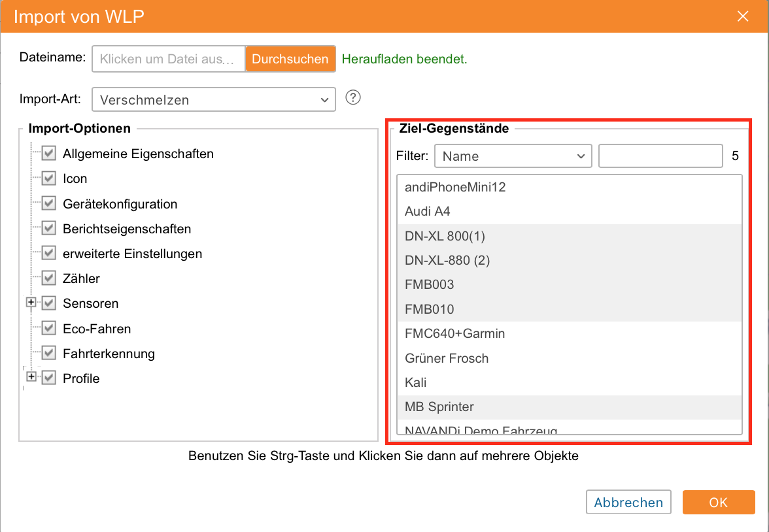Image resolution: width=769 pixels, height=532 pixels.
Task: Close the Import von WLP dialog
Action: tap(743, 16)
